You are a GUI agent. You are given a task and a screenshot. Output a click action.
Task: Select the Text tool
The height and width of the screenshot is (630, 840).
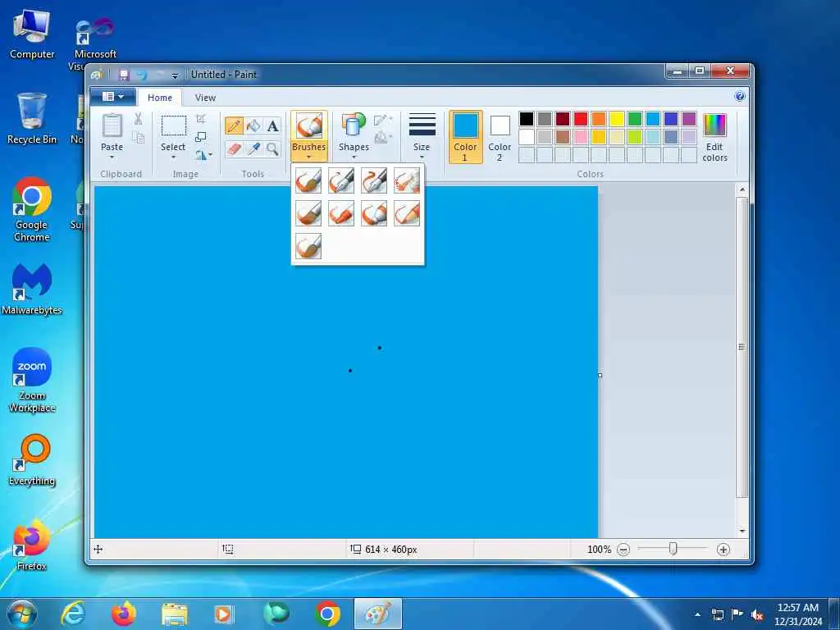point(272,126)
